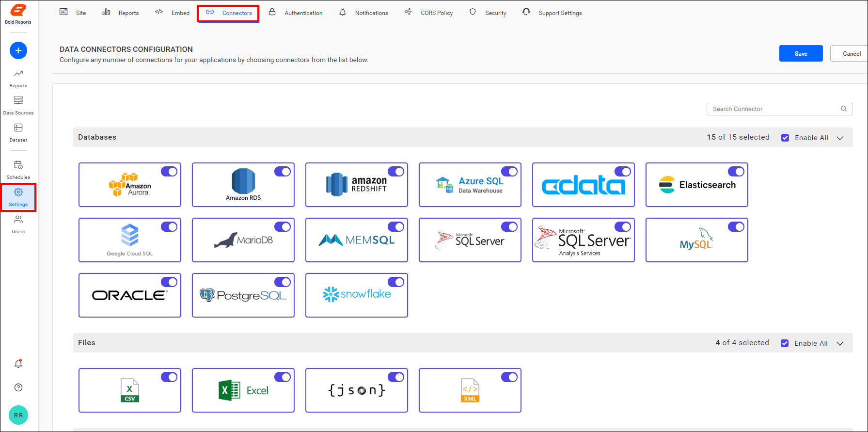Open the CORS Policy tab
The height and width of the screenshot is (432, 868).
[429, 13]
